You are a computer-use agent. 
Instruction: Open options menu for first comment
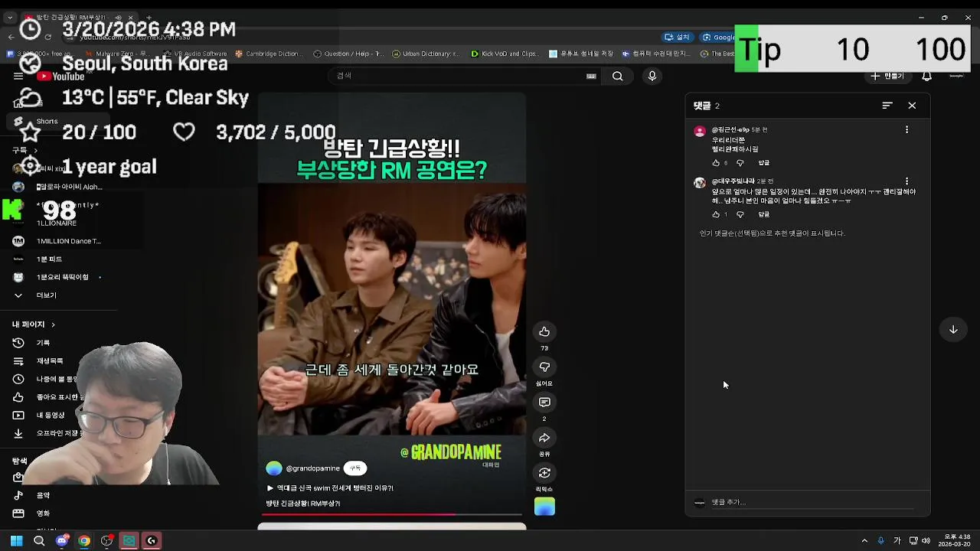pos(906,130)
